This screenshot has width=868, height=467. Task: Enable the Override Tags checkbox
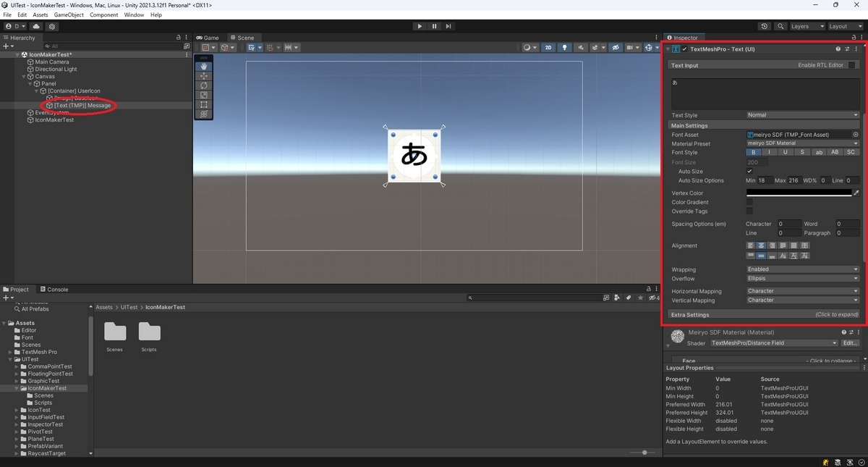click(749, 211)
